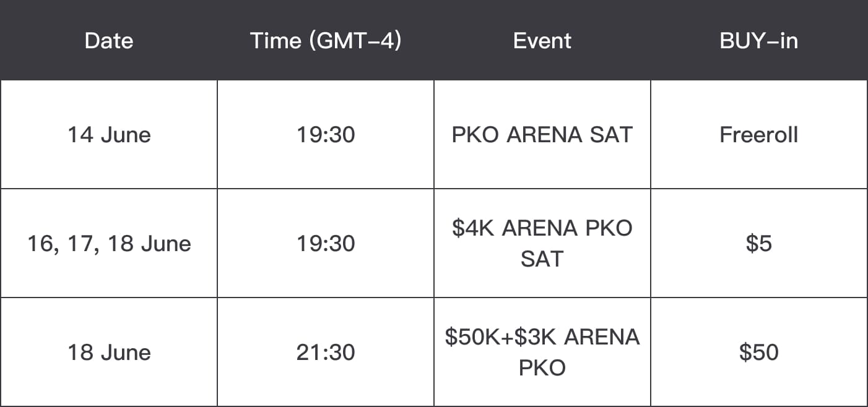
Task: Open the $4K ARENA PKO SAT event
Action: pos(542,244)
